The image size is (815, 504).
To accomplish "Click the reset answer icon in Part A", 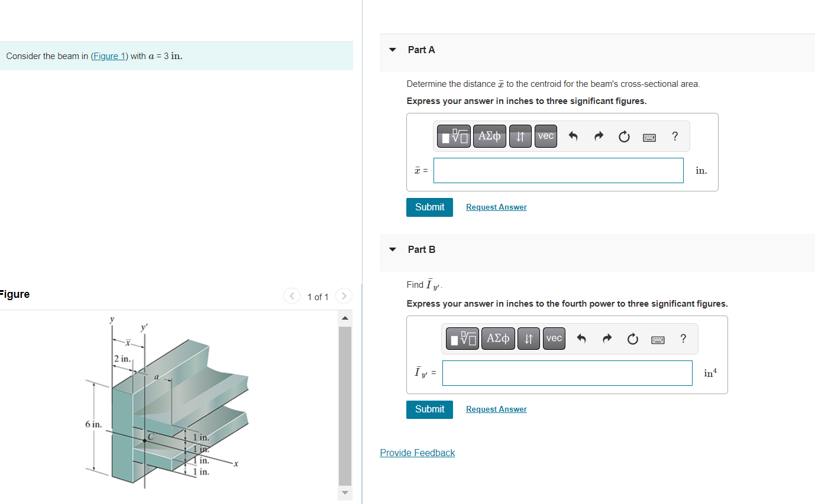I will click(624, 136).
